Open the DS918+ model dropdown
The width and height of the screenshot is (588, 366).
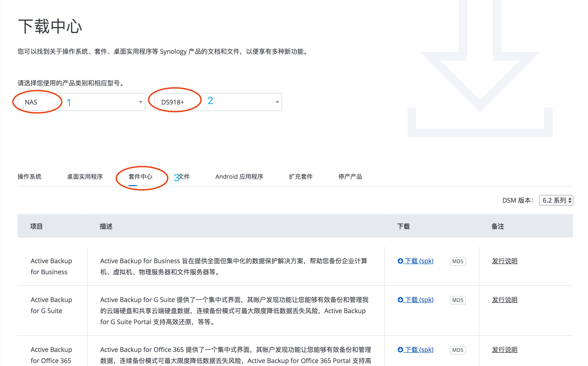pyautogui.click(x=218, y=102)
